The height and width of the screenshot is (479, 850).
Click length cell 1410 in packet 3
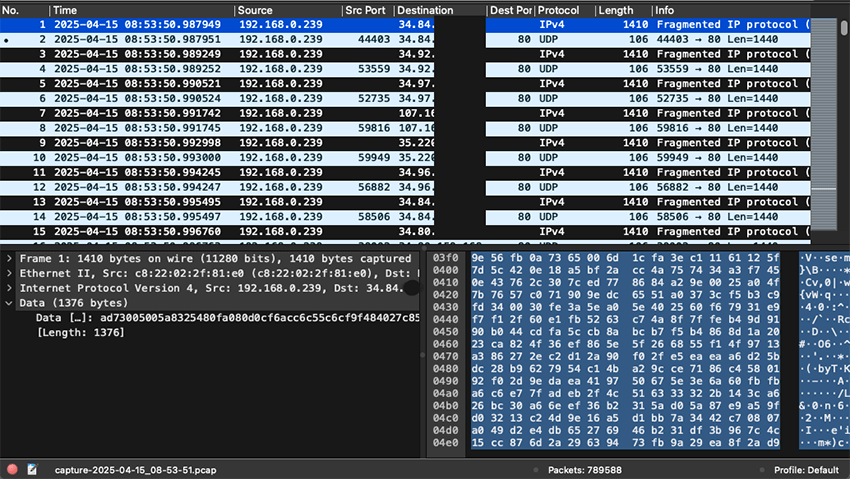635,54
